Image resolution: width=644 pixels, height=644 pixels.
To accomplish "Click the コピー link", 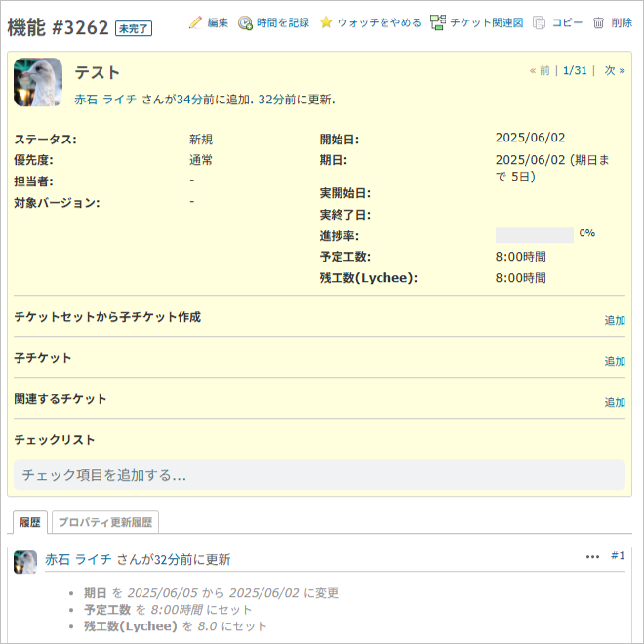I will (567, 22).
